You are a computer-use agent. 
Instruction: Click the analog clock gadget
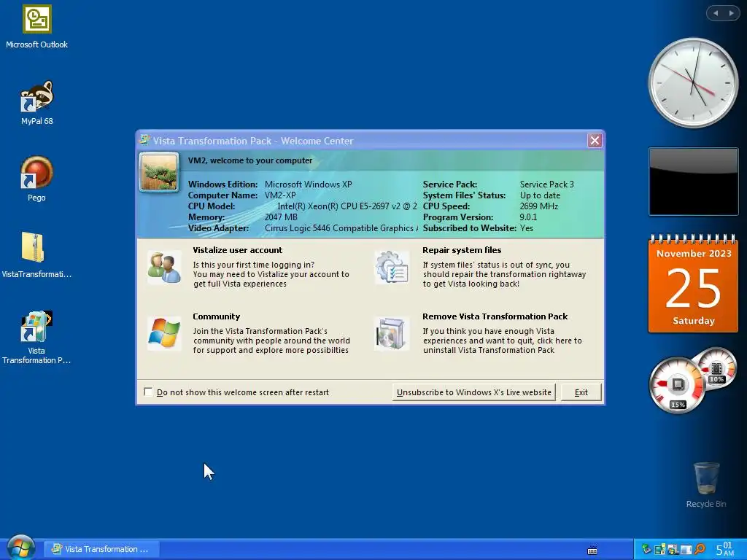pos(693,83)
